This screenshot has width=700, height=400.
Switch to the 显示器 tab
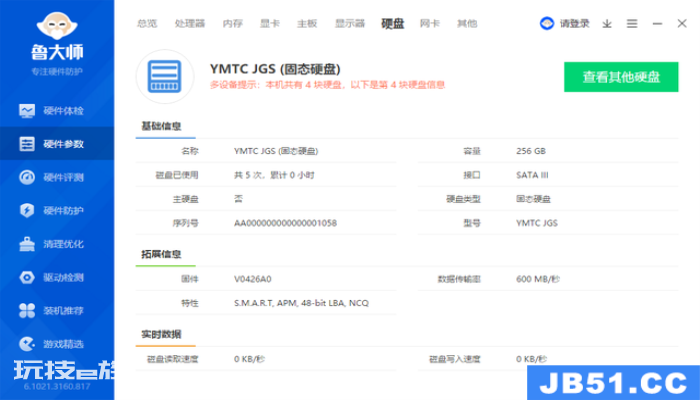350,23
